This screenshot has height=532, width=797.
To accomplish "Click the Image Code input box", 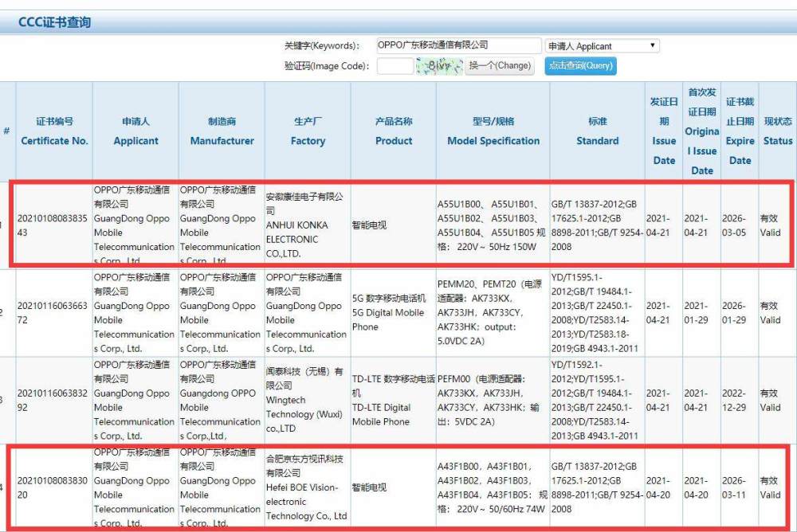I will [395, 66].
